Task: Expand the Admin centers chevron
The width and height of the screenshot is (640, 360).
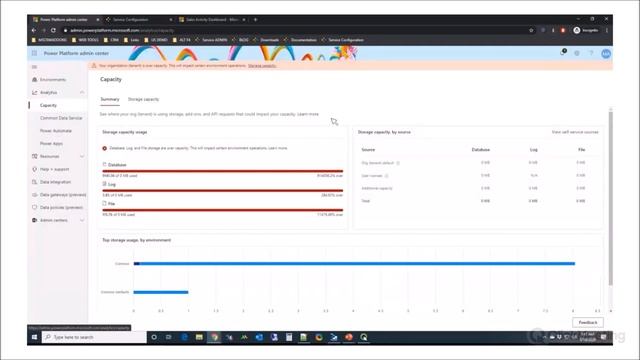Action: [x=82, y=220]
